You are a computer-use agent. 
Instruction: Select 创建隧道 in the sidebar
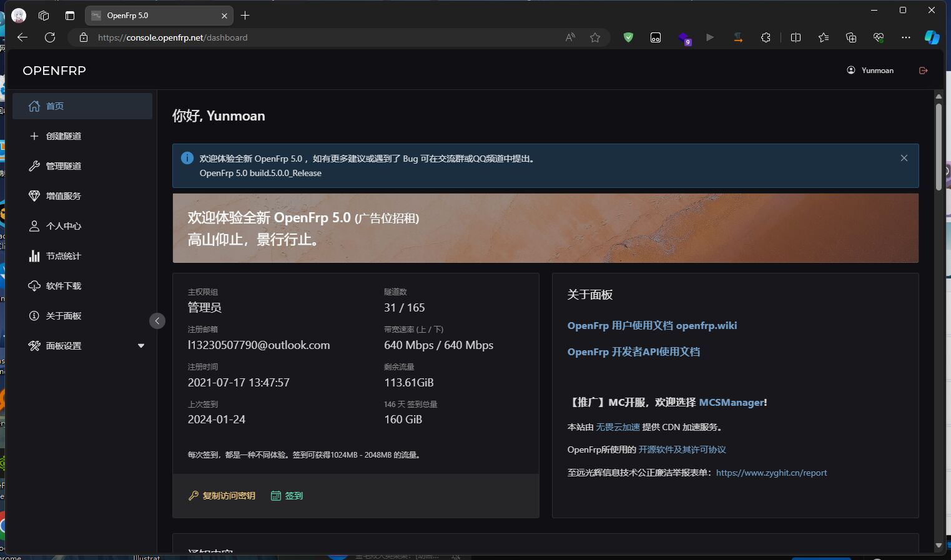coord(82,136)
